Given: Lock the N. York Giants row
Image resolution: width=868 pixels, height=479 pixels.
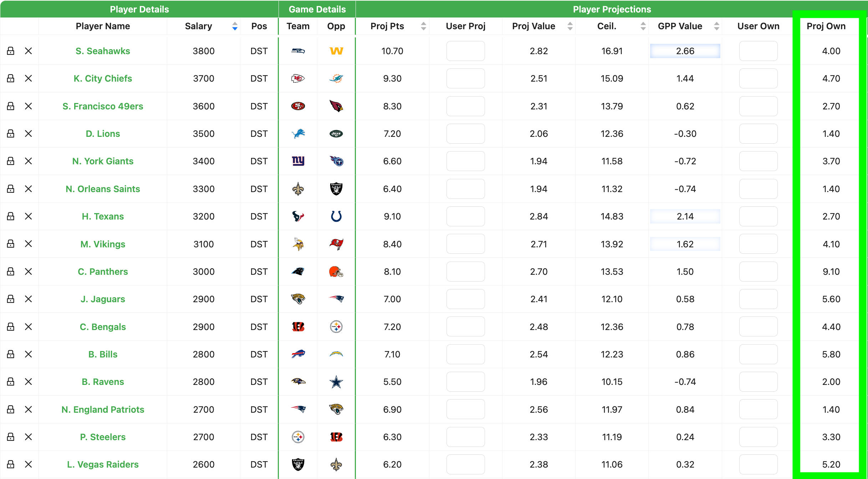Looking at the screenshot, I should [11, 161].
